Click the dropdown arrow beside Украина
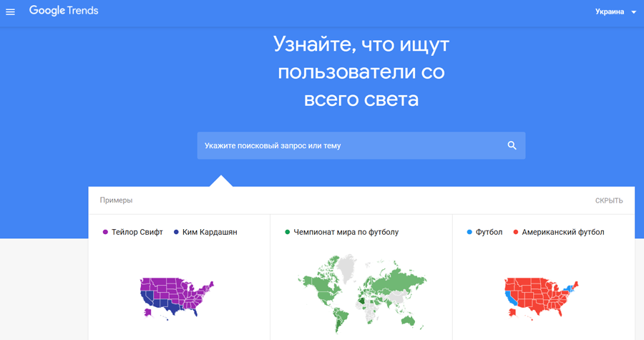This screenshot has width=644, height=340. (x=633, y=12)
